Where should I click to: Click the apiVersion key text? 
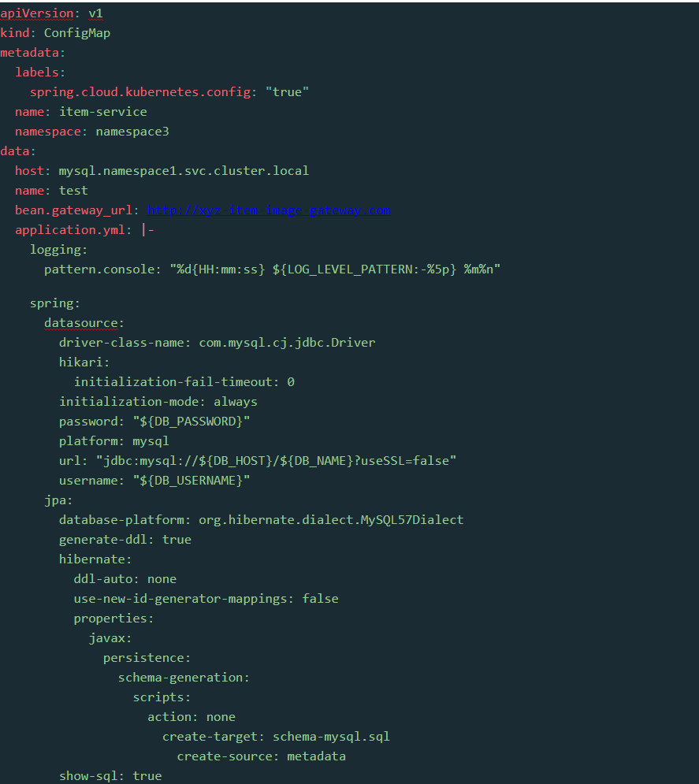(37, 13)
